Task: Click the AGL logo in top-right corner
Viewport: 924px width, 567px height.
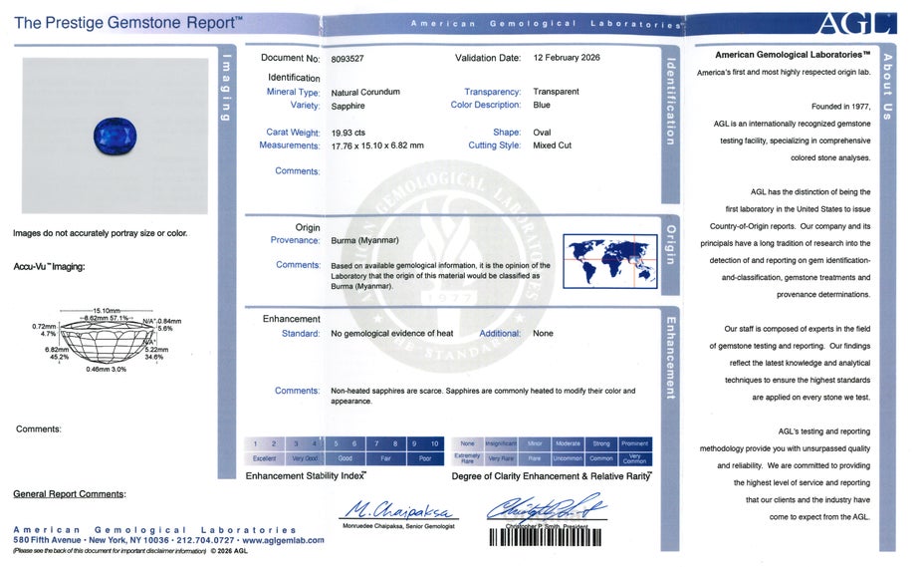Action: [x=855, y=23]
